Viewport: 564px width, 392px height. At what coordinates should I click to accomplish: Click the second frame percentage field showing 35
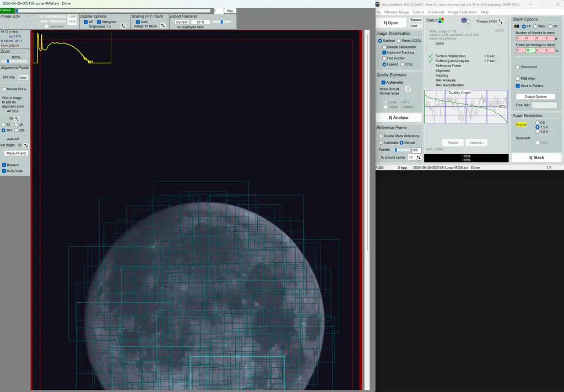click(530, 50)
